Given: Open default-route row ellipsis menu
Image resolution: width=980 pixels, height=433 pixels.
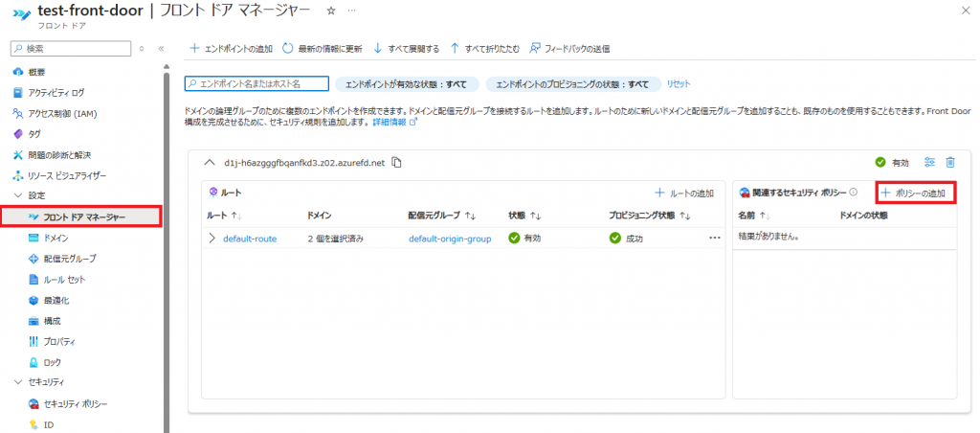Looking at the screenshot, I should (715, 239).
